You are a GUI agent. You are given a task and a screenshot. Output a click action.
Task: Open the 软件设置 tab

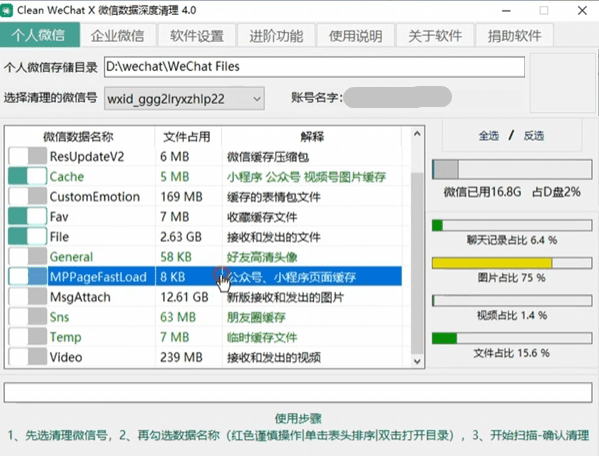pyautogui.click(x=197, y=36)
